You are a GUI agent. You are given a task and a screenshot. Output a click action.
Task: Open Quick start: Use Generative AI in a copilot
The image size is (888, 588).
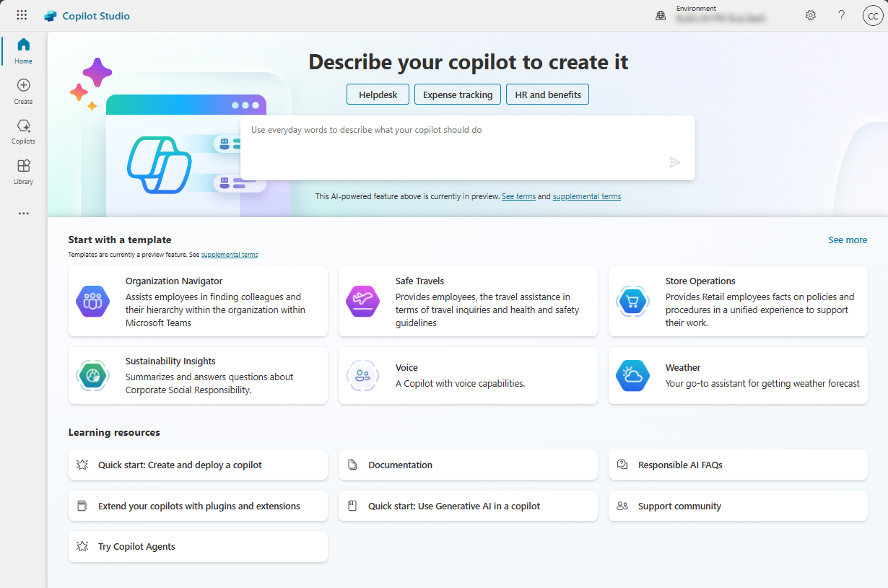click(x=454, y=506)
